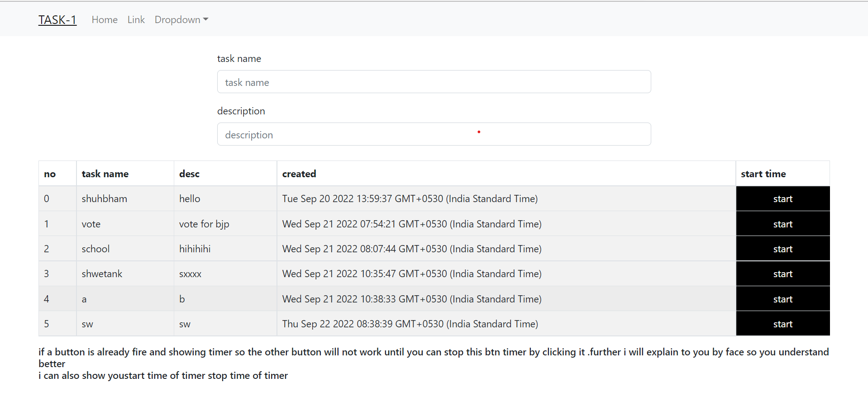Start the timer for task named a

tap(782, 298)
